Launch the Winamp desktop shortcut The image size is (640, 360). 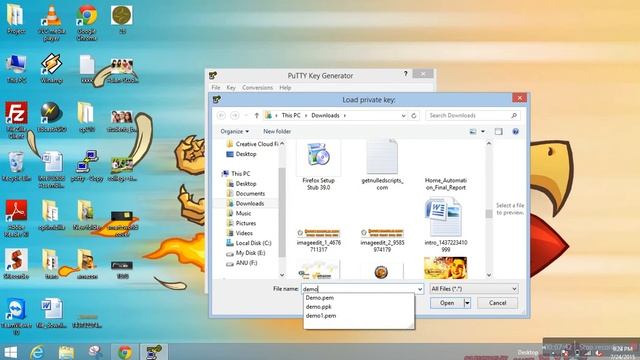click(x=51, y=69)
